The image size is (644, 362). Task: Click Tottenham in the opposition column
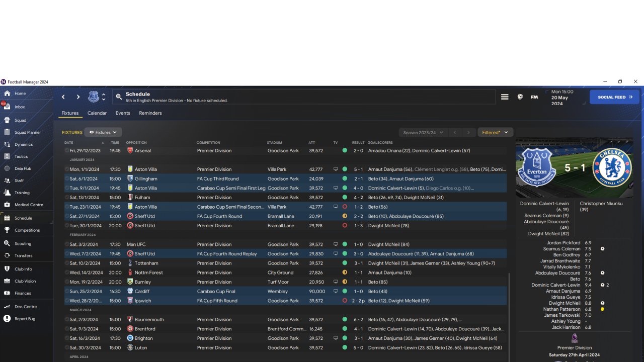[x=146, y=263]
